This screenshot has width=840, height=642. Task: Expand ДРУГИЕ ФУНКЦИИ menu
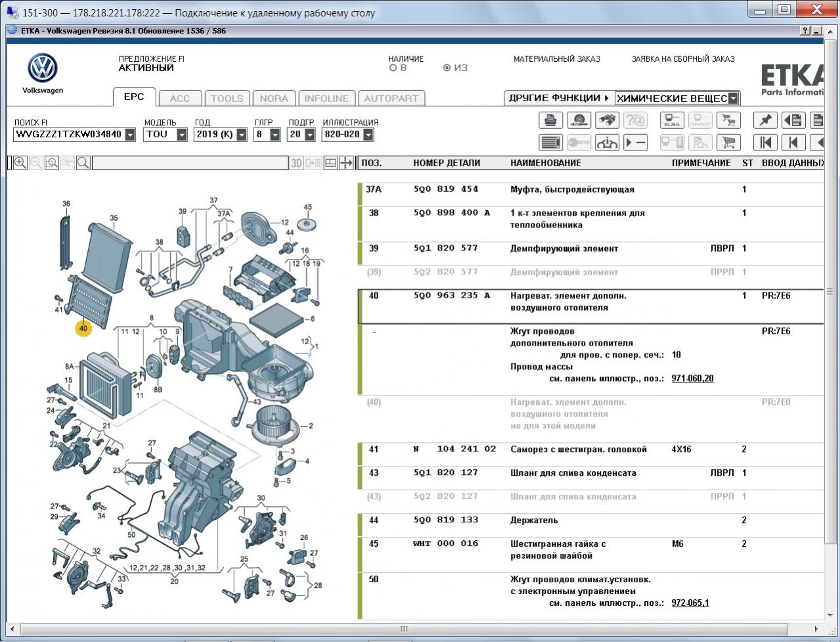pyautogui.click(x=559, y=98)
